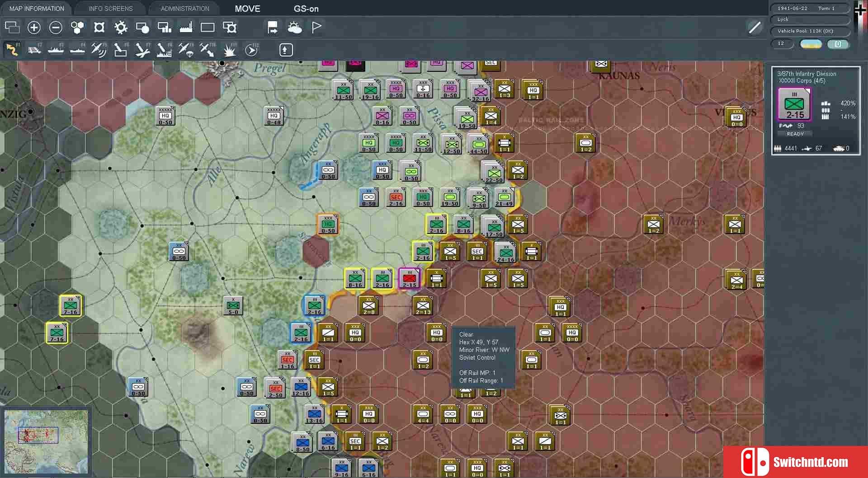Click 3/87th Infantry Division title
Viewport: 868px width, 478px height.
tap(807, 74)
